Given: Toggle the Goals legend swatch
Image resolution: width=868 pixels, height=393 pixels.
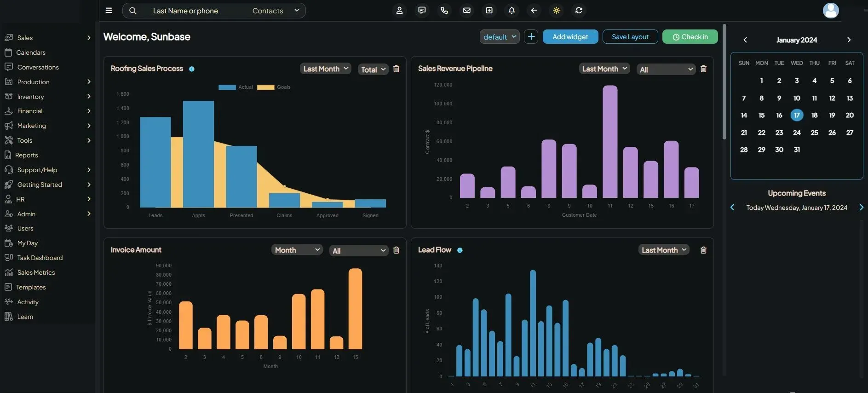Looking at the screenshot, I should pyautogui.click(x=265, y=87).
